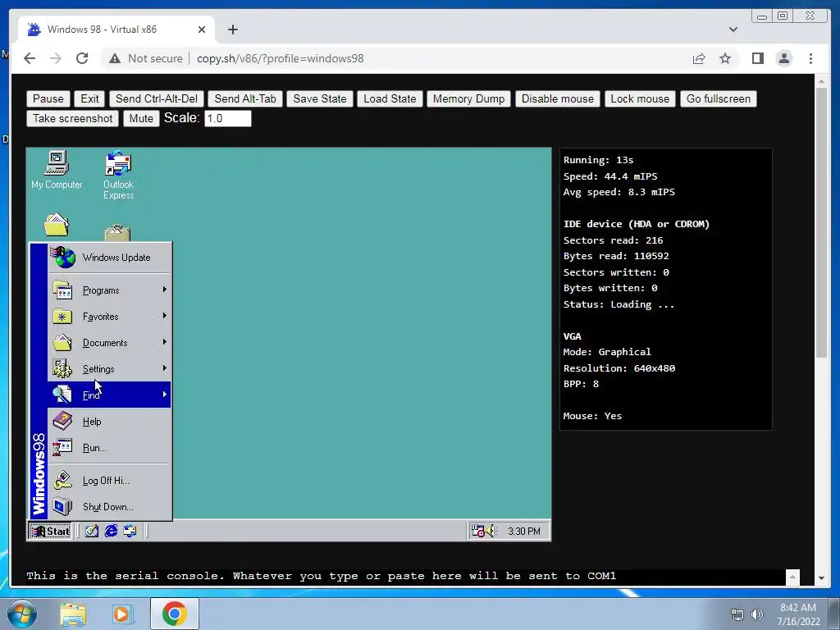Click the Programs folder icon in Start menu
The height and width of the screenshot is (630, 840).
[x=62, y=290]
